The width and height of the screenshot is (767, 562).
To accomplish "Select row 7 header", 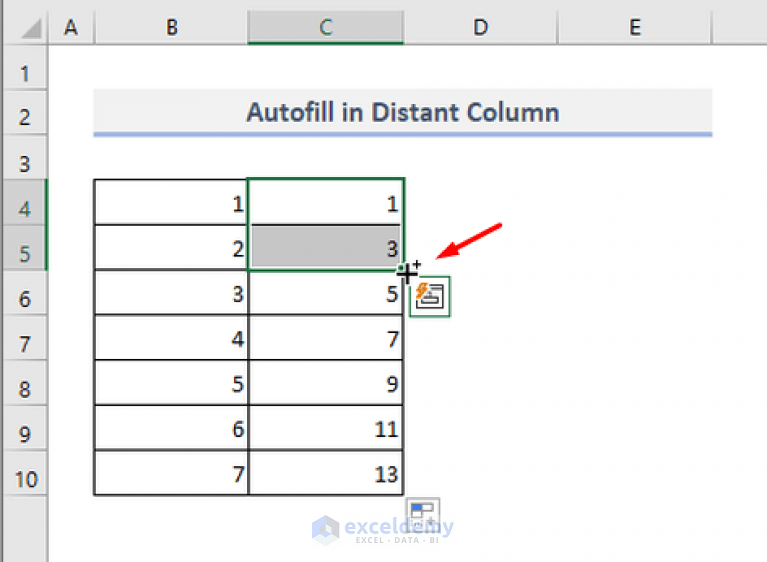I will coord(24,337).
